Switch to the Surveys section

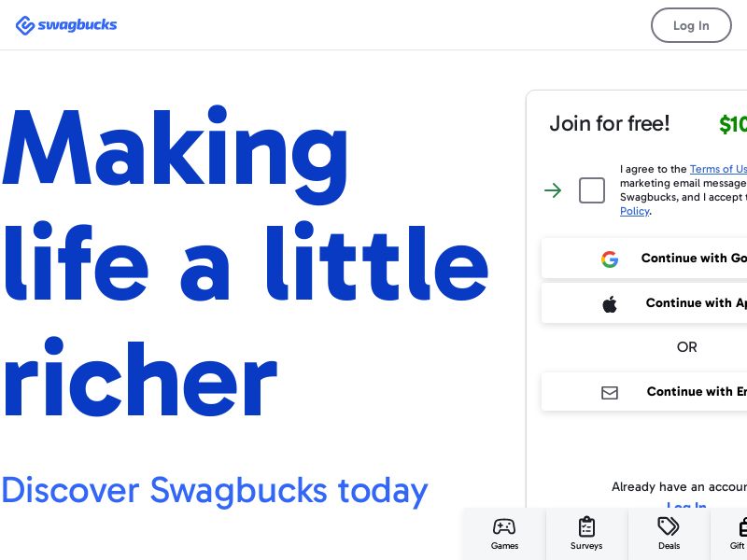[586, 534]
